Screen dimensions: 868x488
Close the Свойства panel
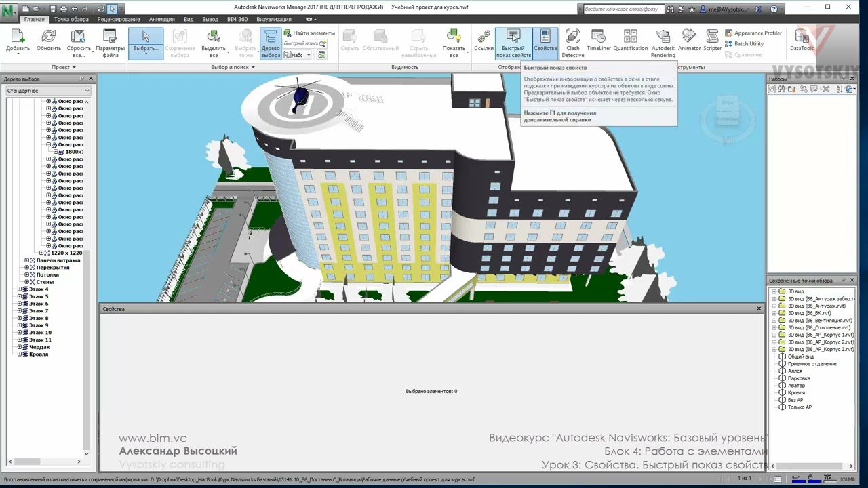(759, 309)
